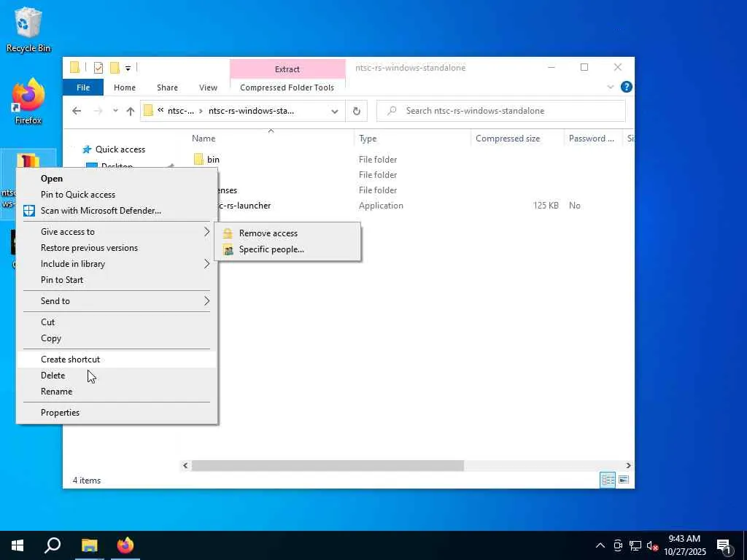This screenshot has height=560, width=747.
Task: Expand the ribbon with the chevron
Action: [x=611, y=87]
